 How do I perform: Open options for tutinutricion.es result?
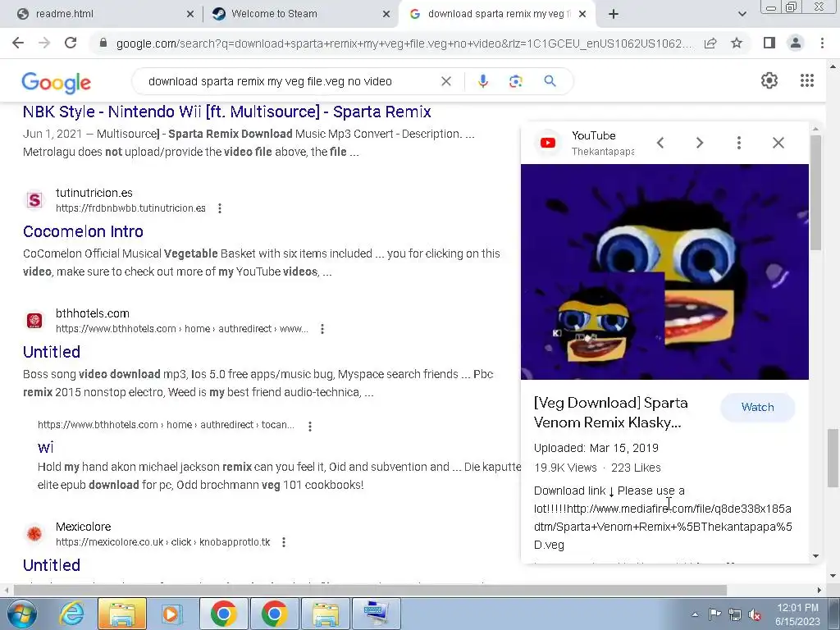pyautogui.click(x=220, y=208)
